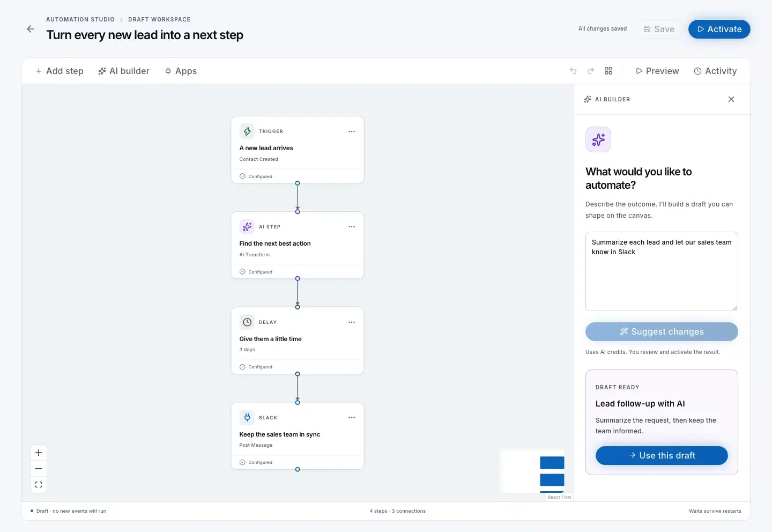Focus the automation description text box

pyautogui.click(x=662, y=271)
